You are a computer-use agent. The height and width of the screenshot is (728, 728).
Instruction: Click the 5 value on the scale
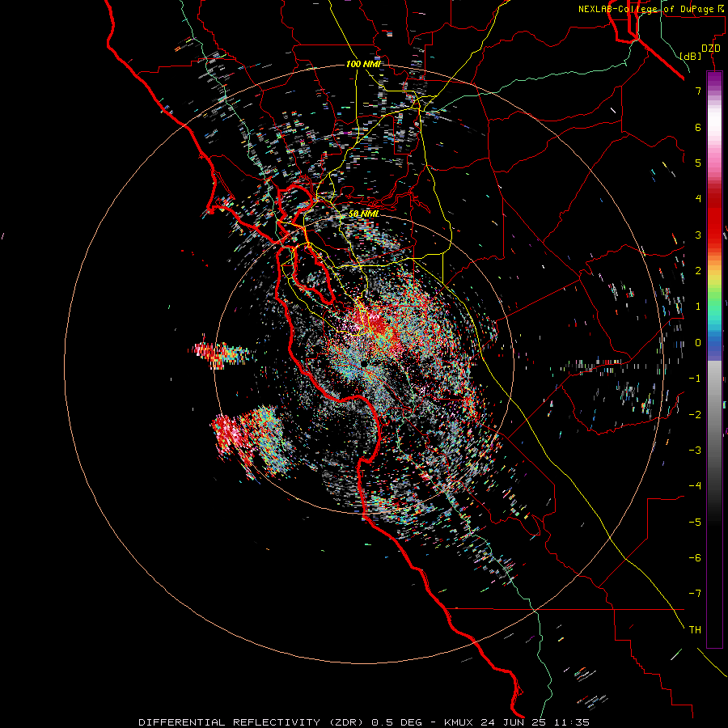[x=698, y=163]
